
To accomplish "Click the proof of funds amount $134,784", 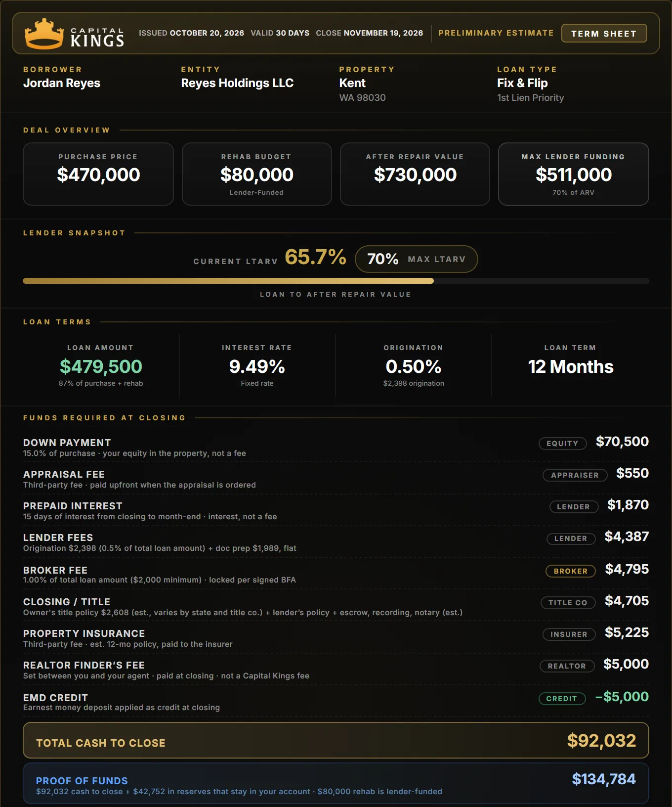I will click(x=604, y=779).
